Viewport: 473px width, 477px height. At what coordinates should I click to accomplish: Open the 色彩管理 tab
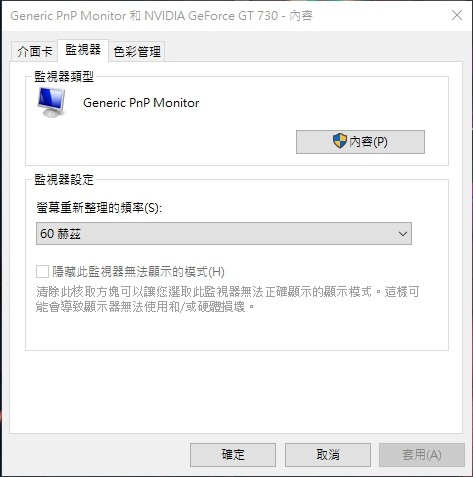(137, 51)
